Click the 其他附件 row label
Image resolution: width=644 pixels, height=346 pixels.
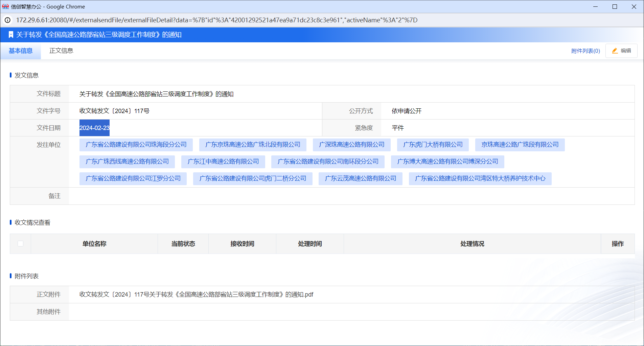point(49,312)
